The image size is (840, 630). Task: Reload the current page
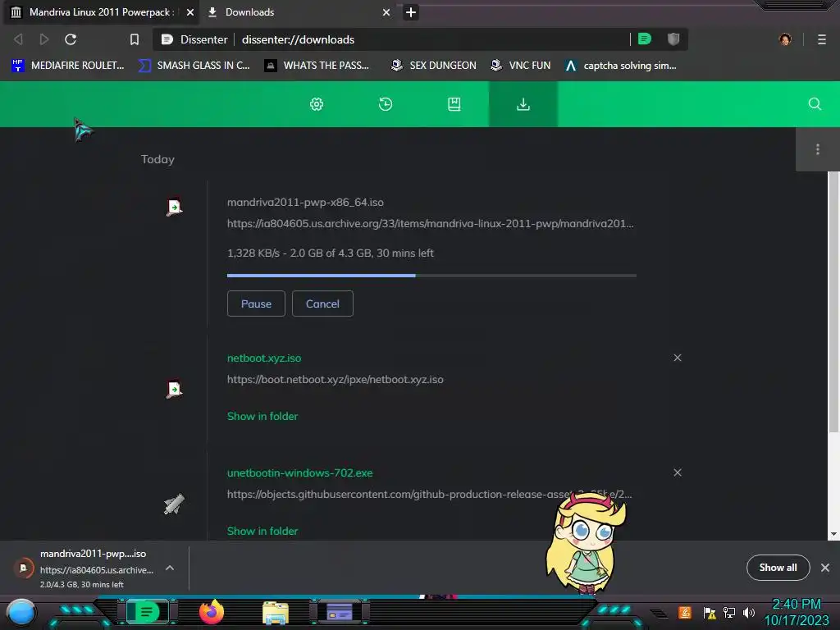71,39
